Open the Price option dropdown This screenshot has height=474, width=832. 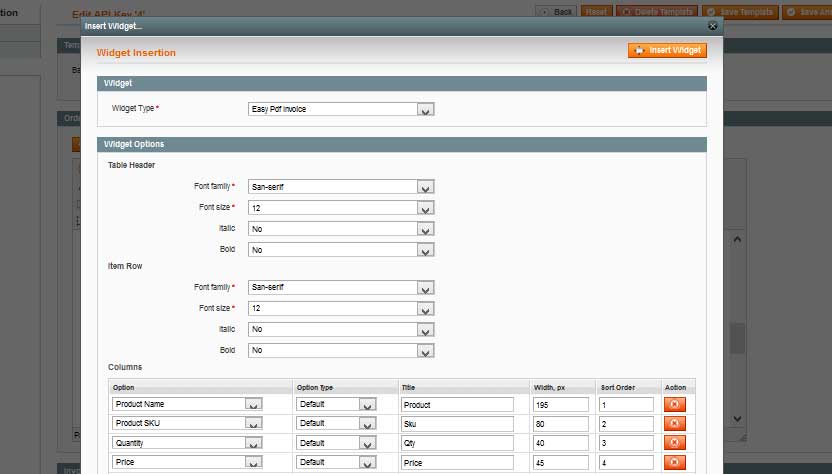[187, 462]
